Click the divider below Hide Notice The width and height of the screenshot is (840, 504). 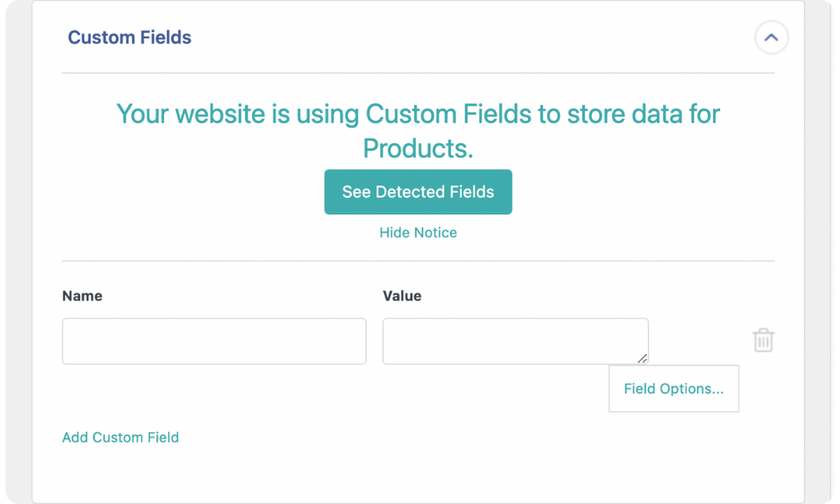tap(418, 261)
